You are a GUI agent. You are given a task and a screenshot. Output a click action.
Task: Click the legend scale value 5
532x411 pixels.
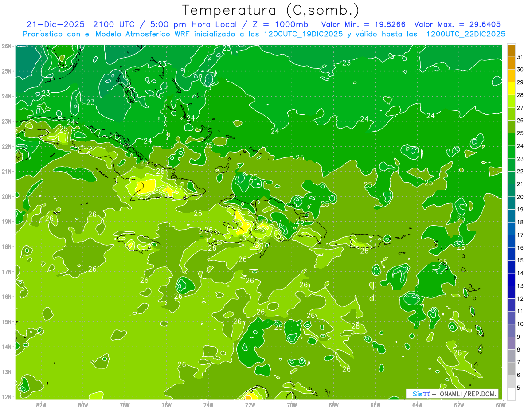pos(519,388)
